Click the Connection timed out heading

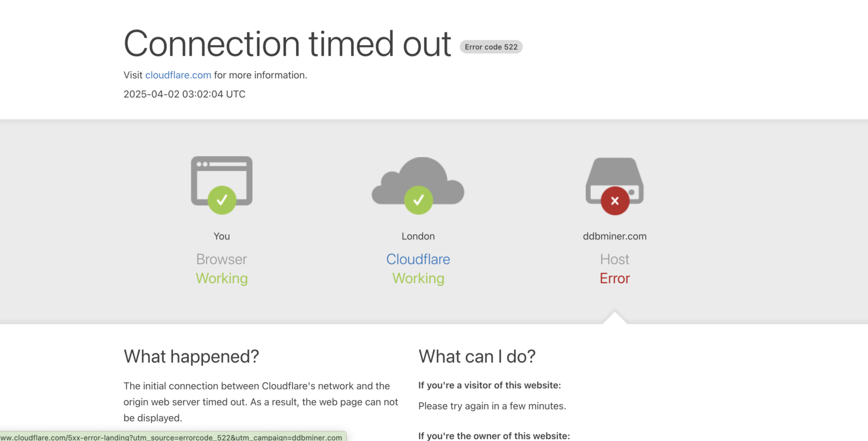point(287,44)
